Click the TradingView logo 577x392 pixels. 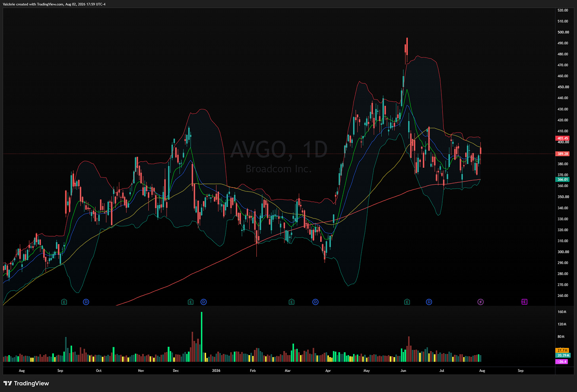[x=26, y=383]
